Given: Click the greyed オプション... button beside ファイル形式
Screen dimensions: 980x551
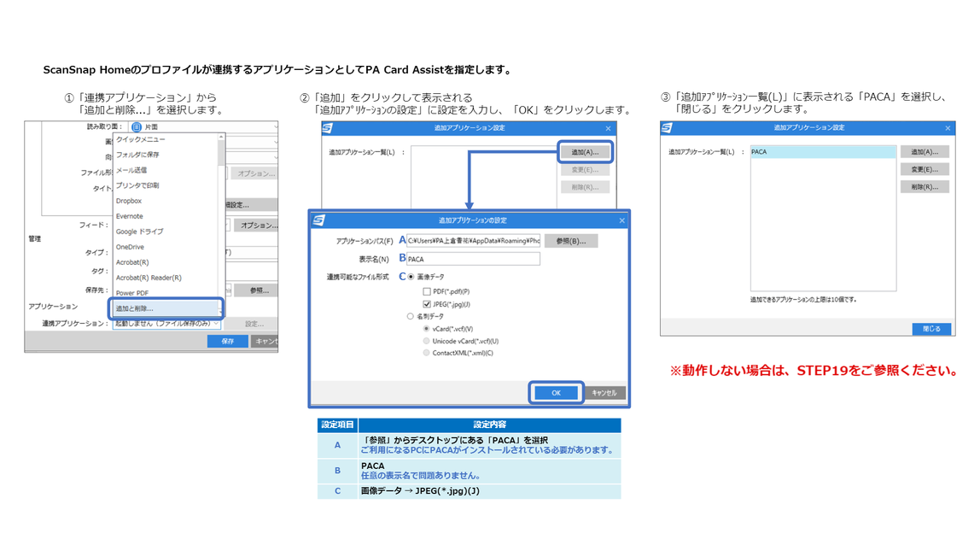Looking at the screenshot, I should point(255,173).
